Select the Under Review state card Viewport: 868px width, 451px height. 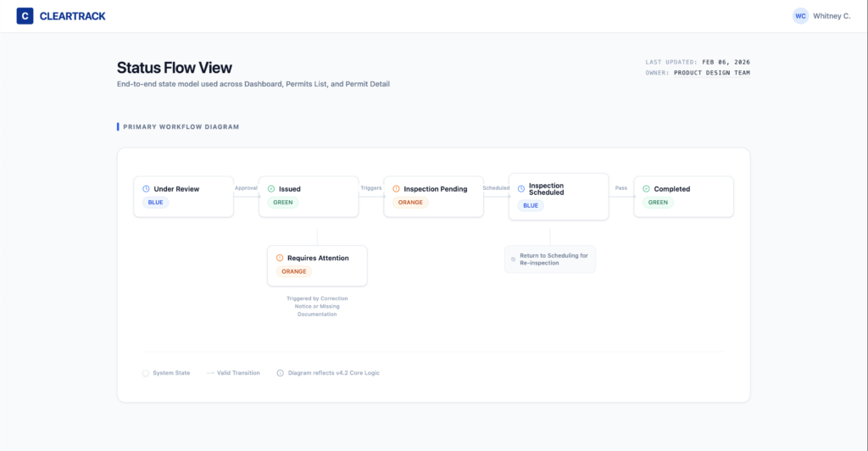[x=183, y=197]
